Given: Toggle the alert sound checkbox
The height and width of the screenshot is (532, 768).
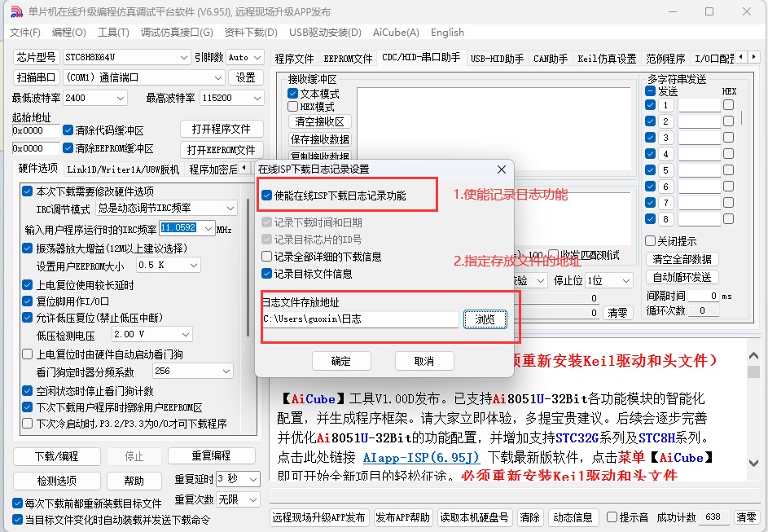Looking at the screenshot, I should [x=612, y=517].
